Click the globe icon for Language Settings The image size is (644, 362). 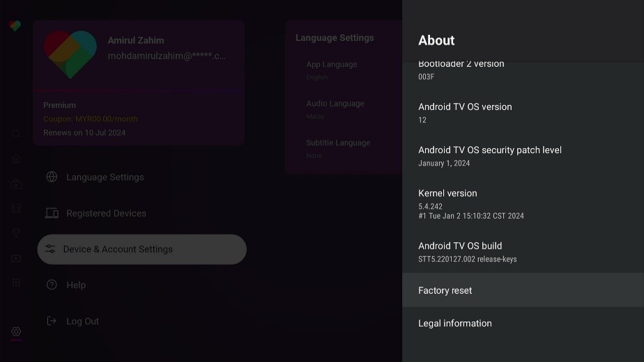52,177
